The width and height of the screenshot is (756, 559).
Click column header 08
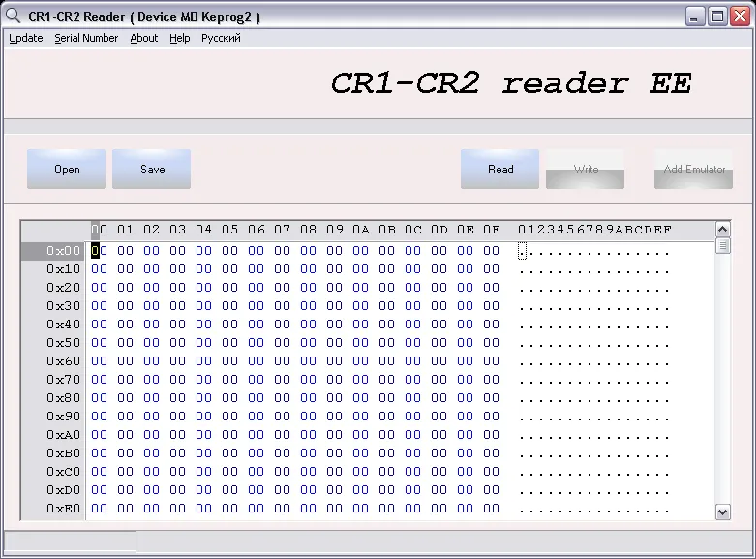[x=308, y=230]
